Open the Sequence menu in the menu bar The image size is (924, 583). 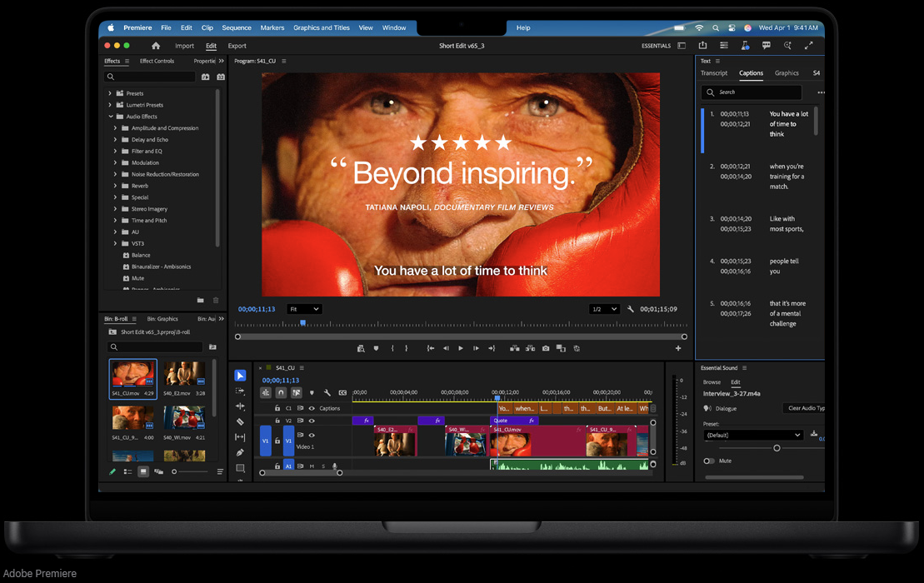pos(237,27)
